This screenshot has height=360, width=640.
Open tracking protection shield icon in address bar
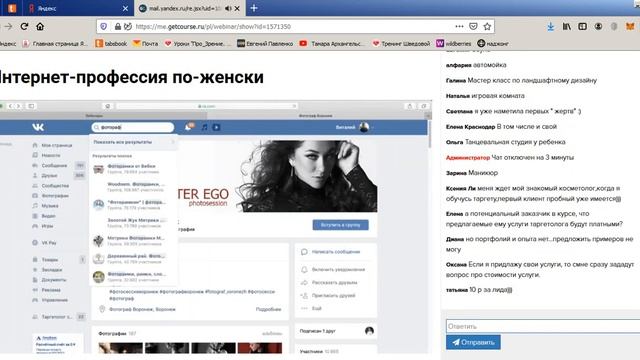click(104, 27)
